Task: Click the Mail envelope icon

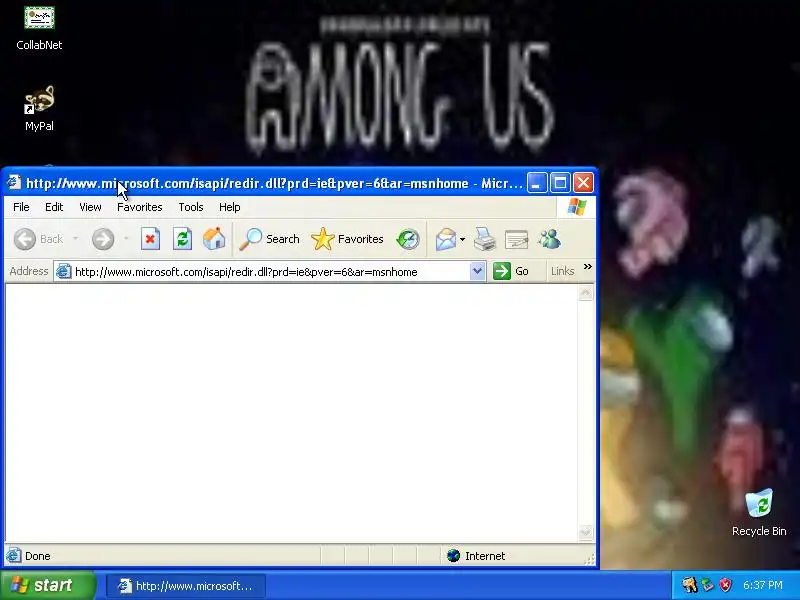Action: click(445, 239)
